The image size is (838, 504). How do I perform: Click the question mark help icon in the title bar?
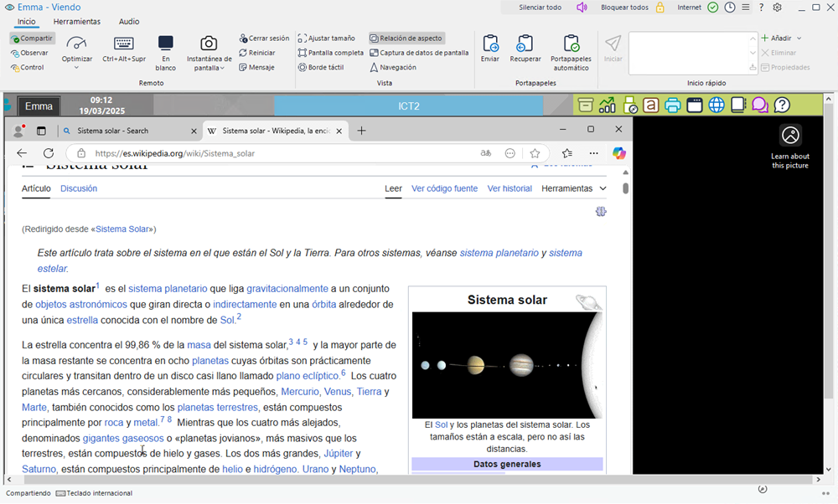[761, 8]
